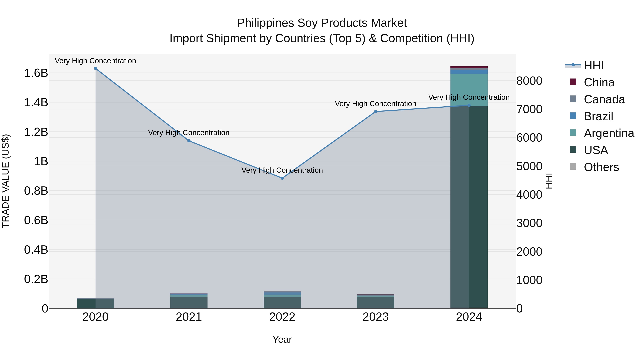Click the 5000 HHI axis tick

(x=529, y=166)
